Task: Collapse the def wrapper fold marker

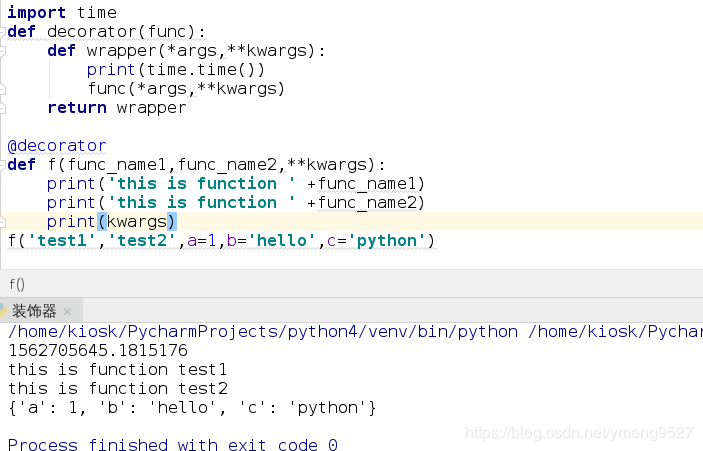Action: point(2,51)
